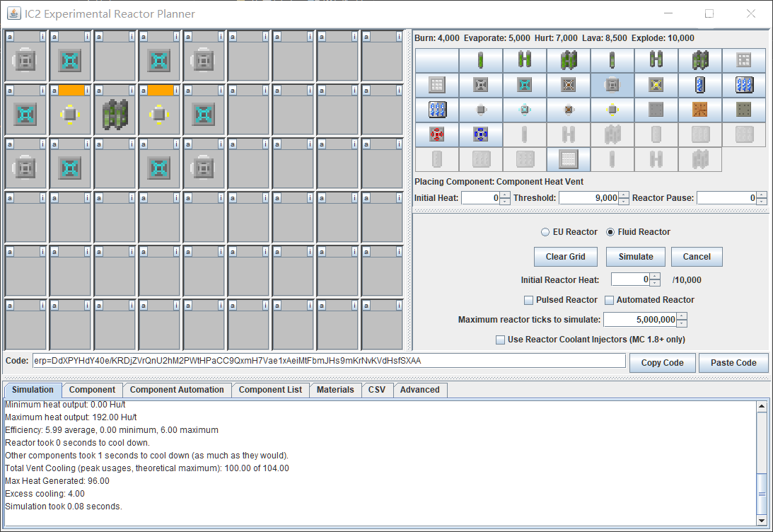Select the Reactor Heat Vent in palette
This screenshot has height=532, width=773.
coord(569,86)
